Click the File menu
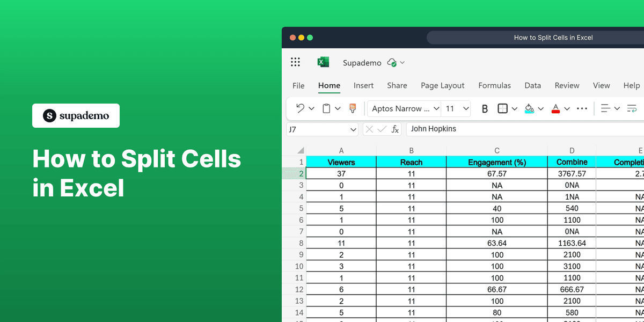644x322 pixels. click(298, 85)
